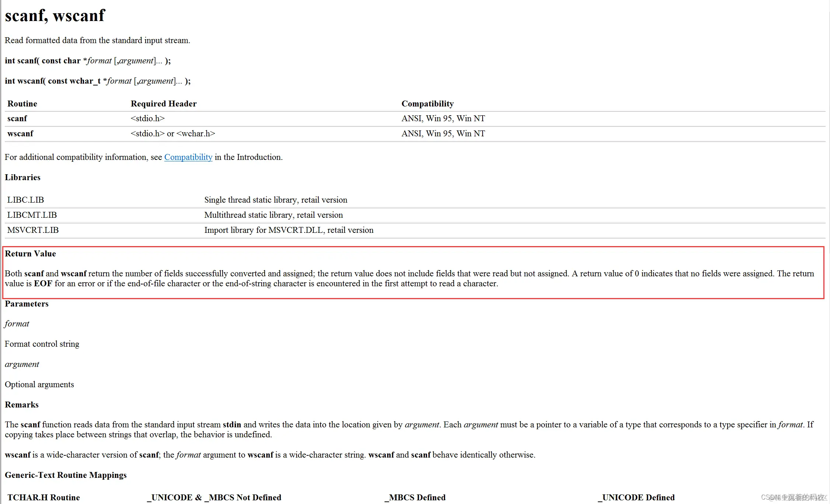Click the Parameters section heading
This screenshot has width=830, height=504.
(x=27, y=304)
